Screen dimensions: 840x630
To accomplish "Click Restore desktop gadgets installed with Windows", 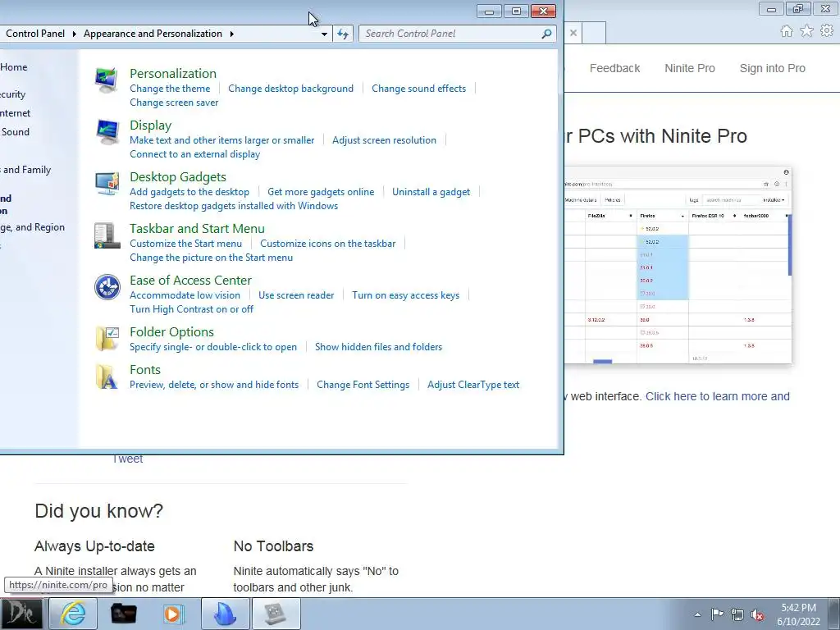I will (x=234, y=206).
